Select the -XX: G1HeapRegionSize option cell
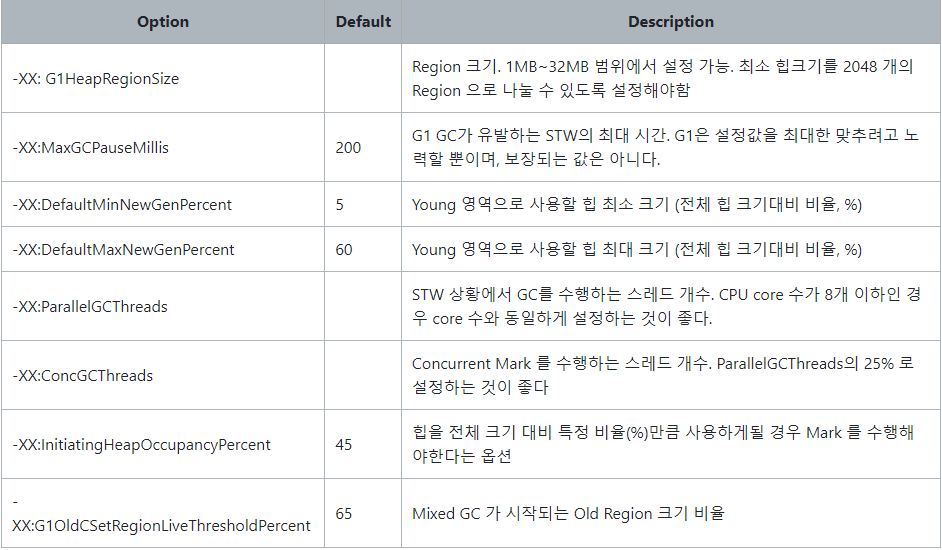The height and width of the screenshot is (550, 942). 163,78
